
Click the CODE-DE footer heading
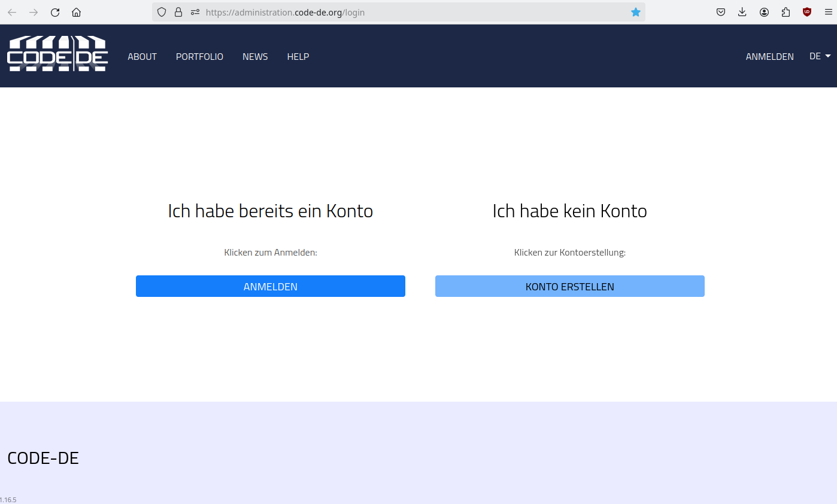[43, 458]
